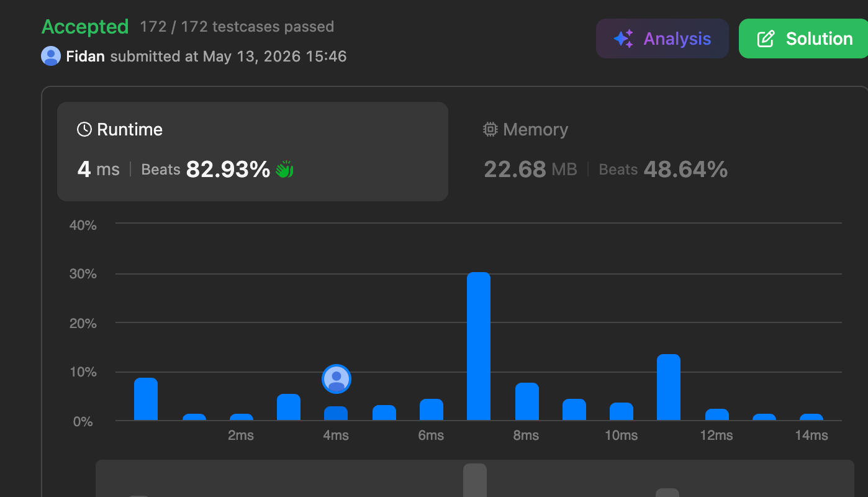Click the gray range bar under 7ms

475,480
